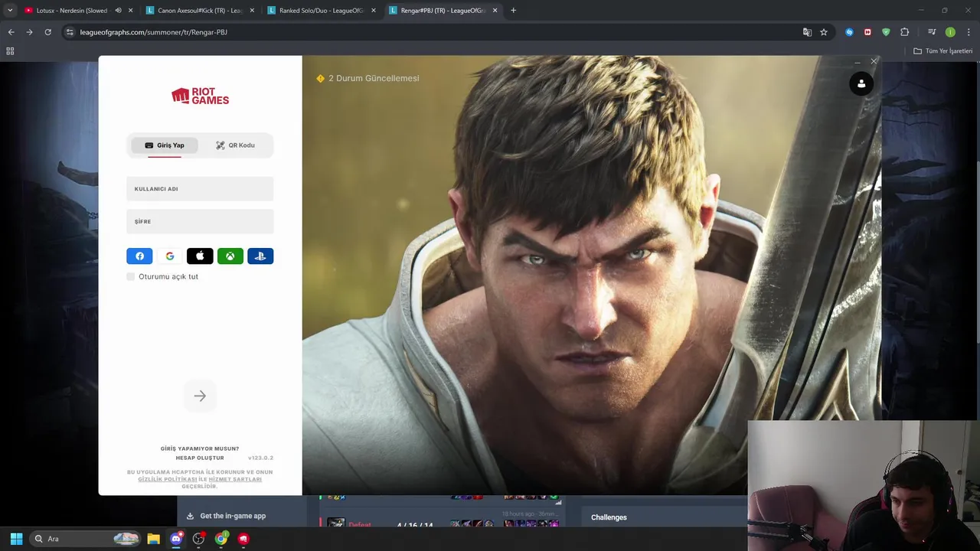Open the media controls icon
Viewport: 980px width, 551px height.
pyautogui.click(x=932, y=32)
